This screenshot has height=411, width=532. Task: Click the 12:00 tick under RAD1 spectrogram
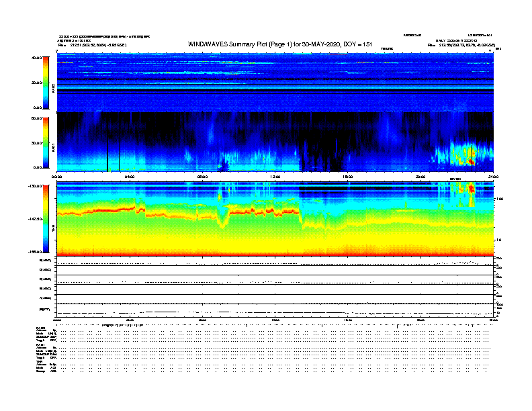(275, 177)
